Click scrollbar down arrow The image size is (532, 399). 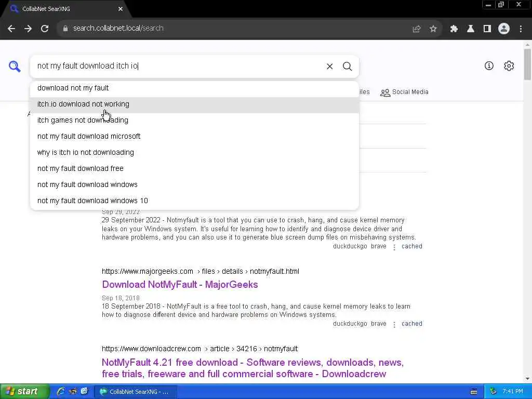click(527, 379)
